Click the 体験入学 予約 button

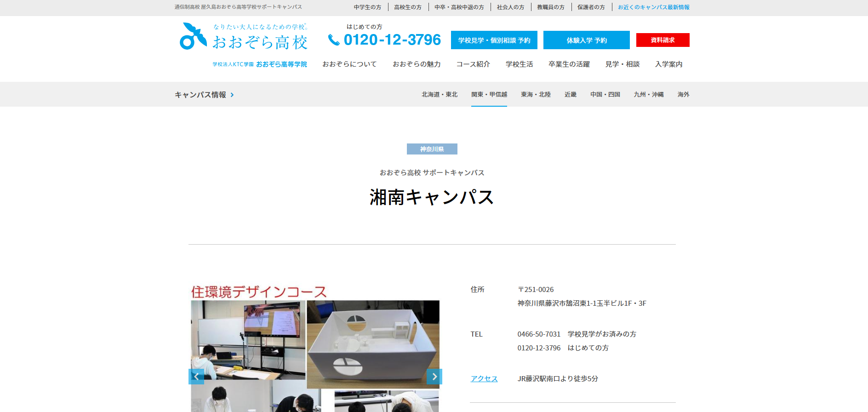[x=586, y=40]
